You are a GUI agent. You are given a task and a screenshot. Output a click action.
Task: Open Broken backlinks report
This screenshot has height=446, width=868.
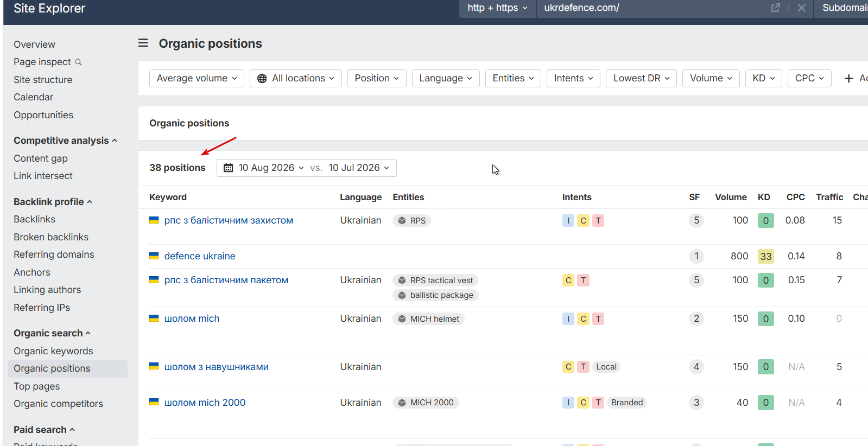[x=51, y=237]
